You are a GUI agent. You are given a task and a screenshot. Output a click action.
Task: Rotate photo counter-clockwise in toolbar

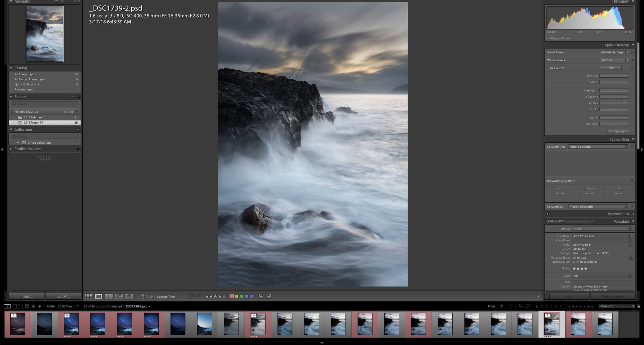[261, 296]
